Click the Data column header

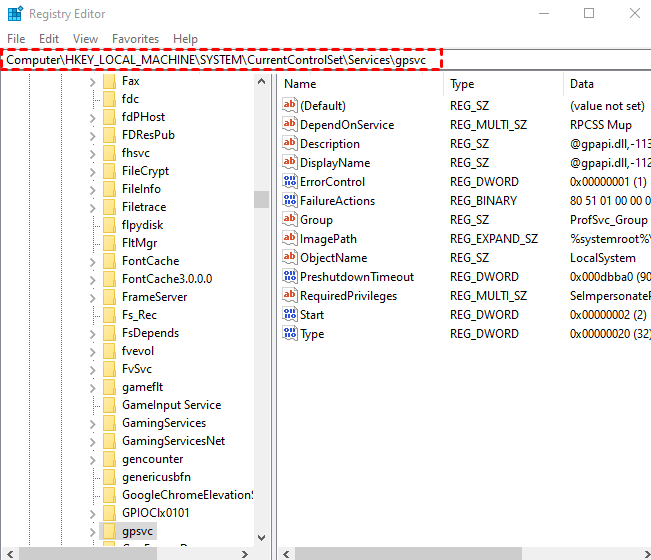click(x=607, y=84)
